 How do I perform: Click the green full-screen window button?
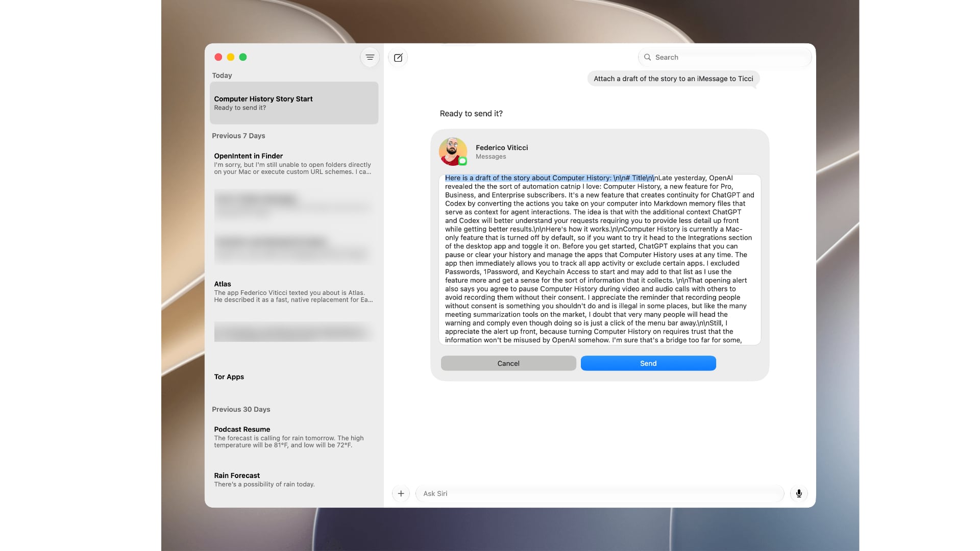click(x=243, y=57)
